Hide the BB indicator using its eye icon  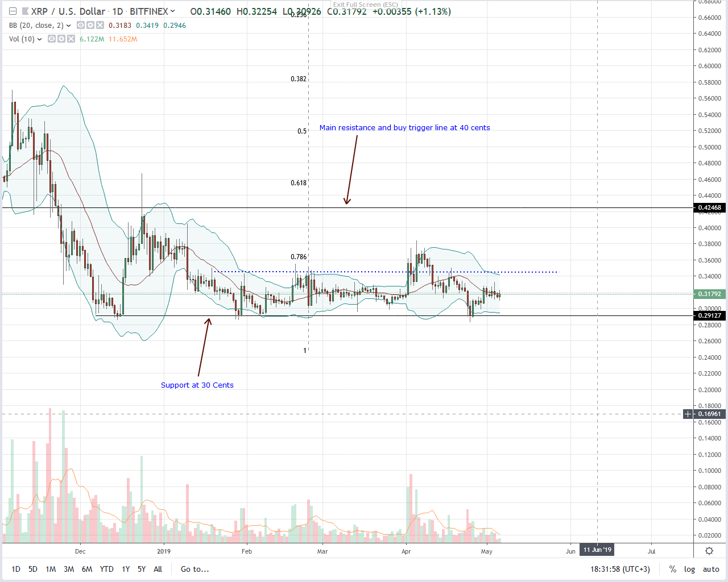pos(81,26)
